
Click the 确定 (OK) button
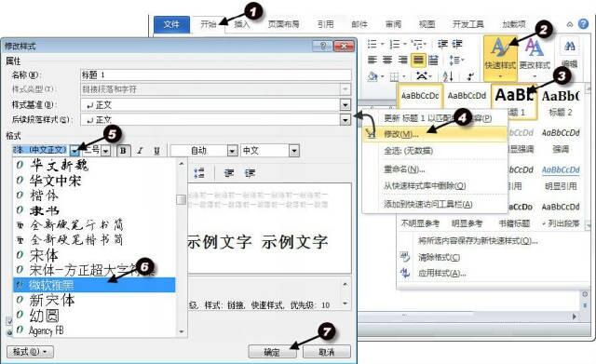[x=272, y=352]
